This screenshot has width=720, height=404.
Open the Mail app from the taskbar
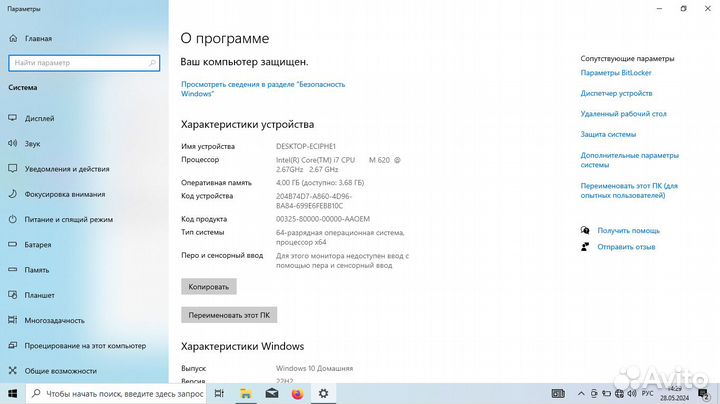click(272, 393)
